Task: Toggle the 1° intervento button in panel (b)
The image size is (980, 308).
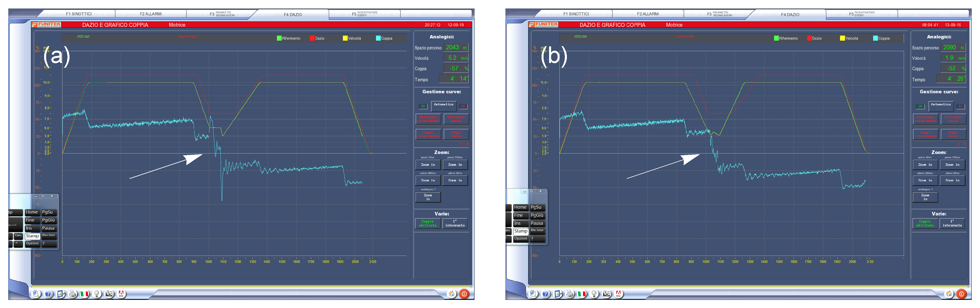Action: 952,223
